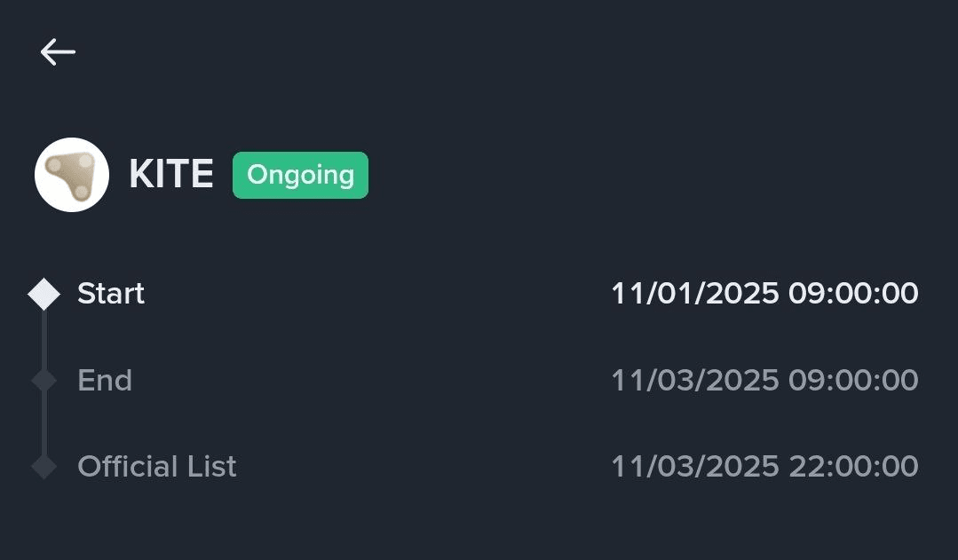Click the Official List label
Viewport: 958px width, 560px height.
tap(157, 467)
